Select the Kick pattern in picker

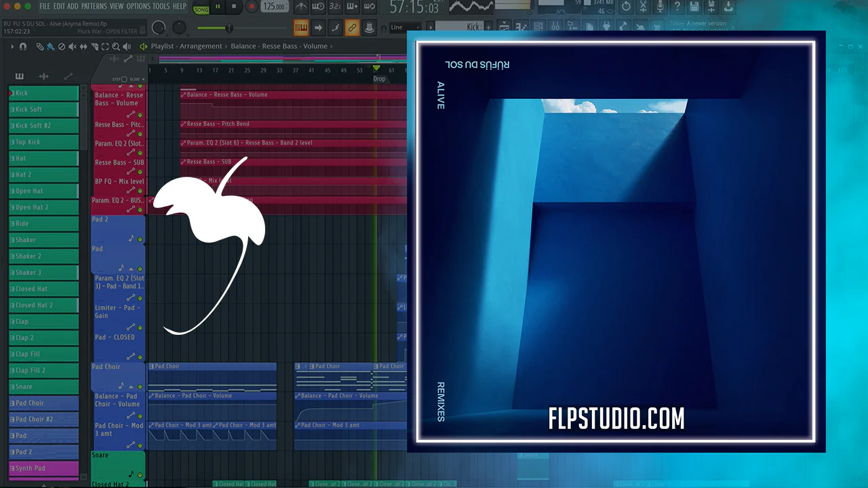(x=44, y=93)
